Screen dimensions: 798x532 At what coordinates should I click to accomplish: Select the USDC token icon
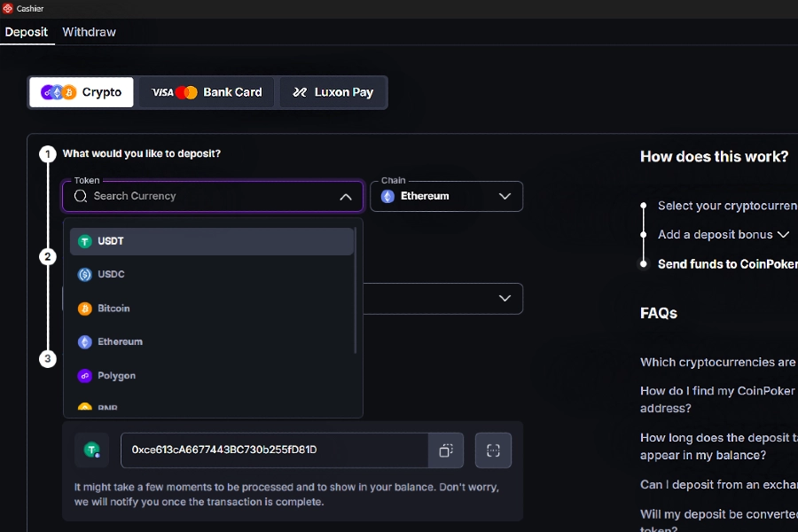point(87,274)
